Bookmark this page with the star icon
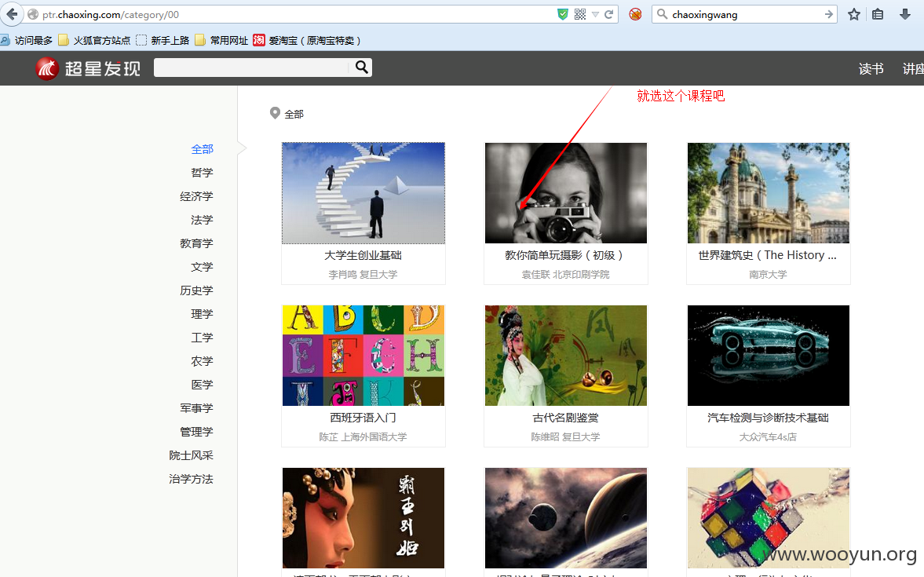924x577 pixels. [x=854, y=14]
